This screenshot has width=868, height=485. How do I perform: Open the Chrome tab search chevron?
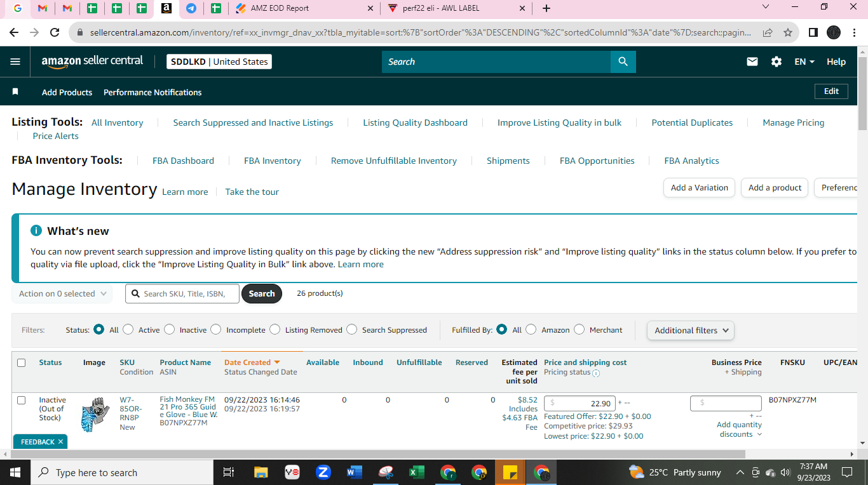[766, 8]
